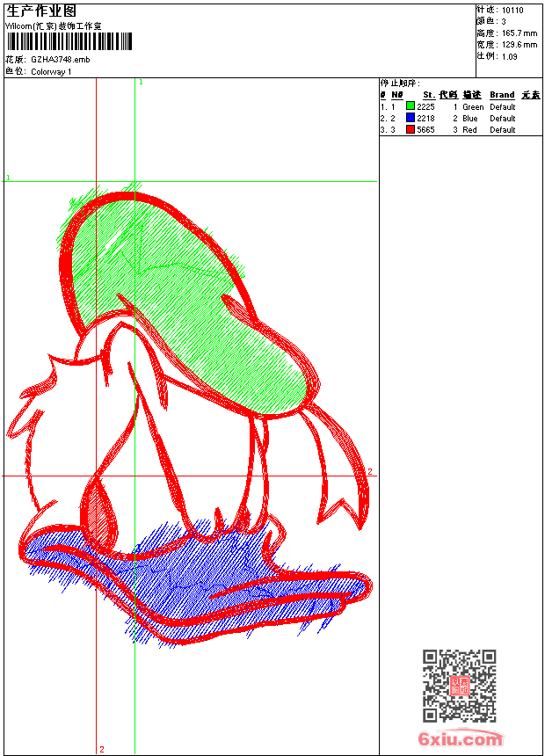Image resolution: width=545 pixels, height=756 pixels.
Task: Click the Red stitch count 5665
Action: click(425, 130)
